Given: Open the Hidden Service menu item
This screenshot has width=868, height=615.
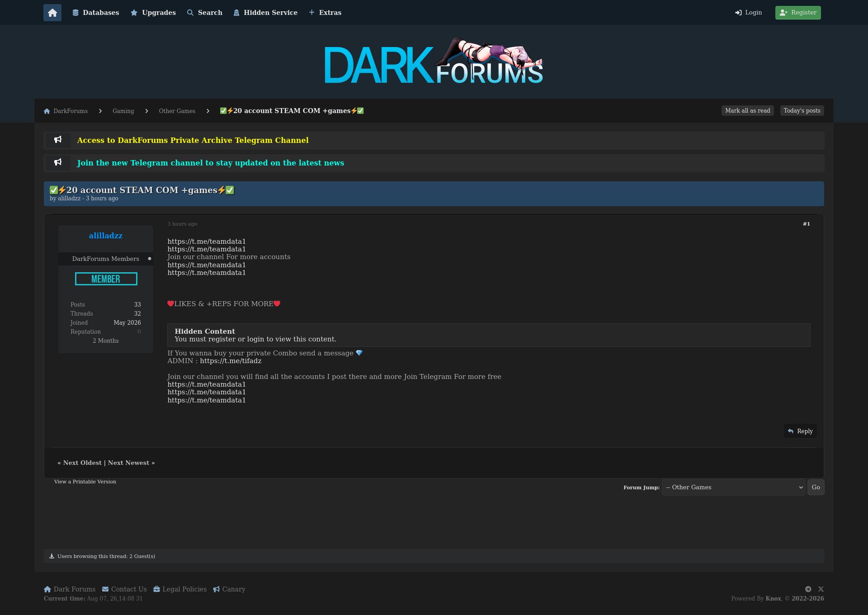Looking at the screenshot, I should [x=265, y=13].
